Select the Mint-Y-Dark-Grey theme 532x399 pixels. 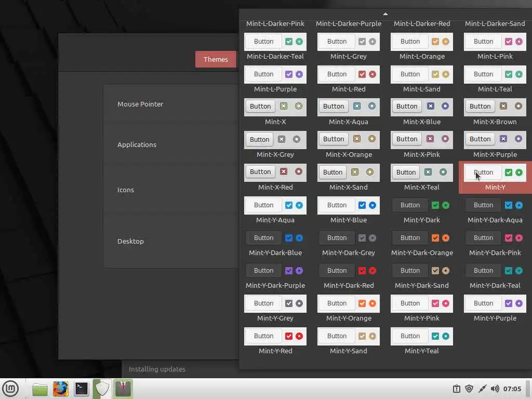pyautogui.click(x=349, y=243)
